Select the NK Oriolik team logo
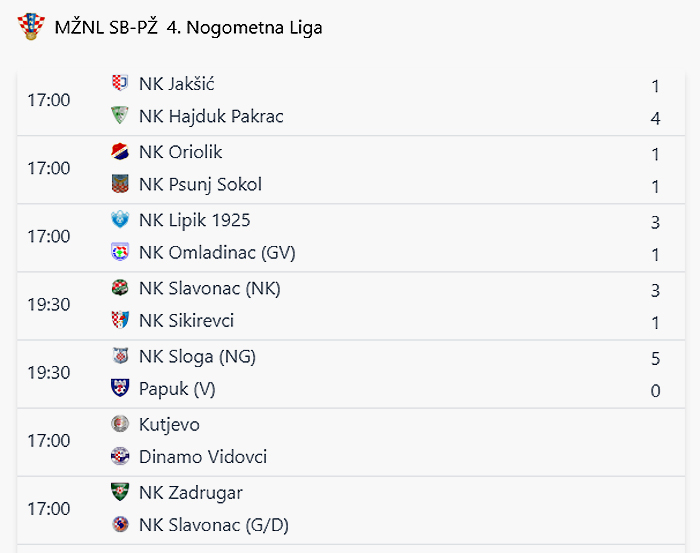The image size is (700, 553). click(120, 151)
